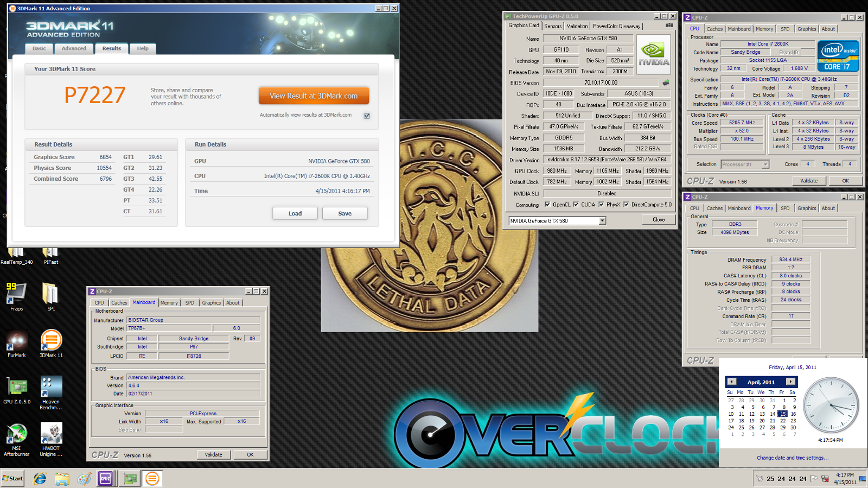Open Paint from the taskbar
Image resolution: width=868 pixels, height=488 pixels.
(x=84, y=478)
